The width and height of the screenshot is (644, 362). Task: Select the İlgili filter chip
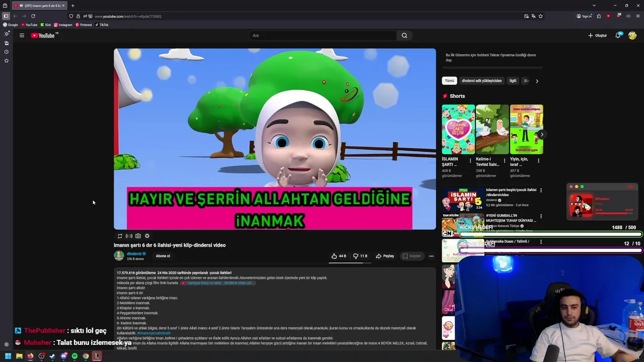click(513, 80)
